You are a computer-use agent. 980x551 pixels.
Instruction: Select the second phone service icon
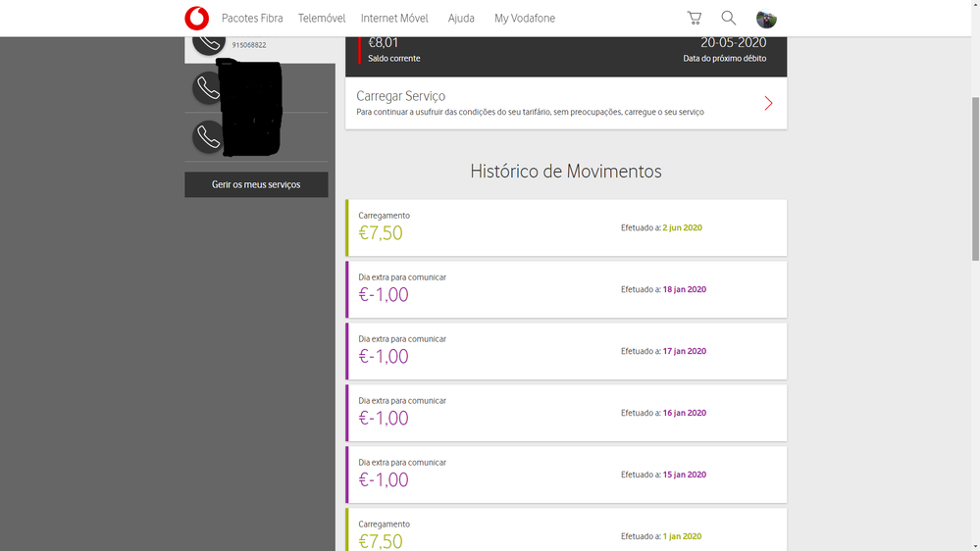coord(208,87)
